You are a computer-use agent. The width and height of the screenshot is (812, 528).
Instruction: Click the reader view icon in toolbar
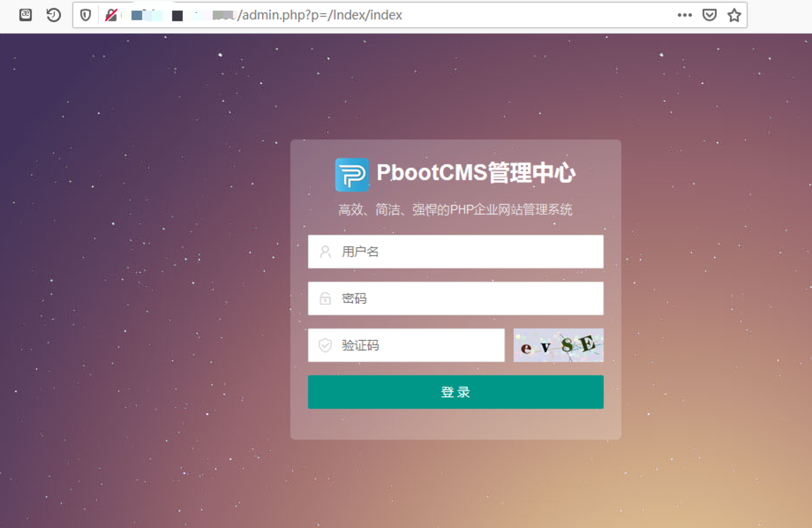26,15
